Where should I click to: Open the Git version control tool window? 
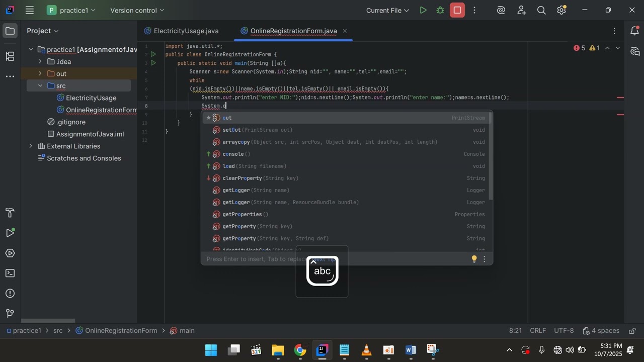pos(10,313)
